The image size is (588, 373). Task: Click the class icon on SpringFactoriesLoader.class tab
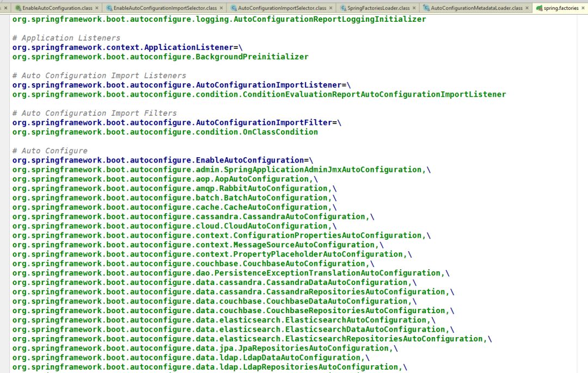[x=343, y=8]
